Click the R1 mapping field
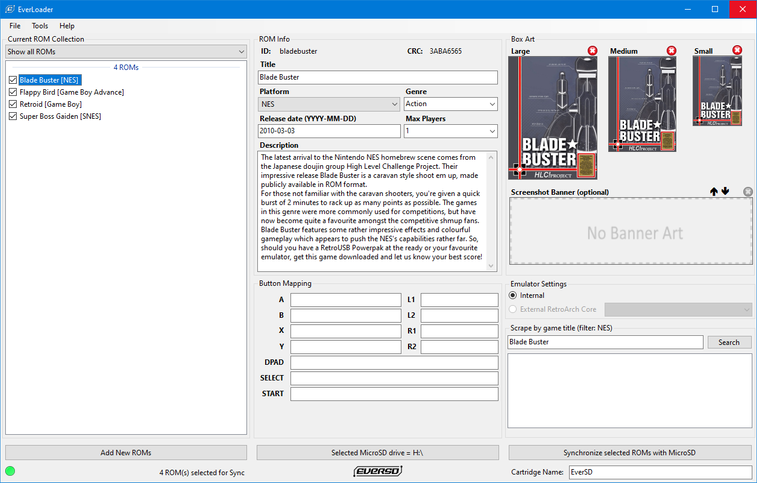 tap(460, 331)
